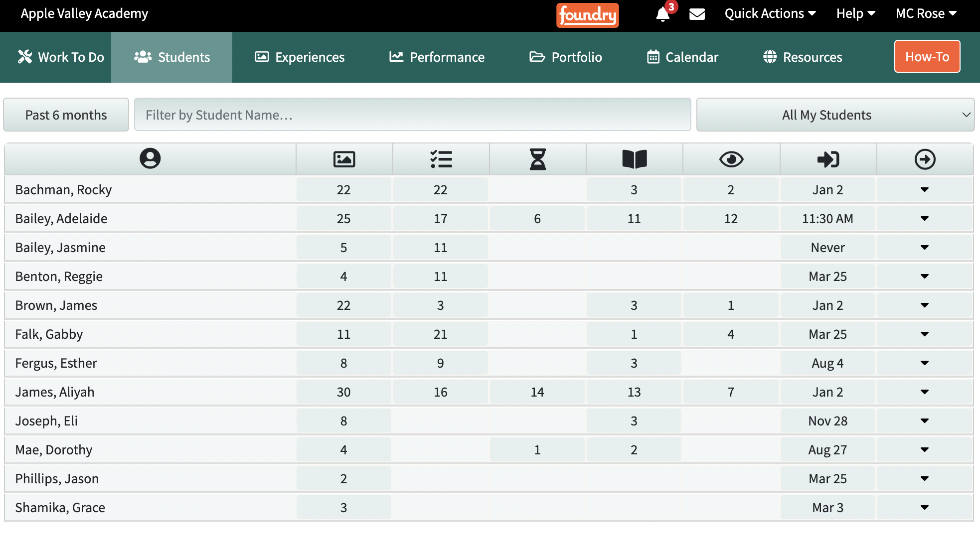
Task: Expand actions for Bachman, Rocky
Action: click(925, 190)
